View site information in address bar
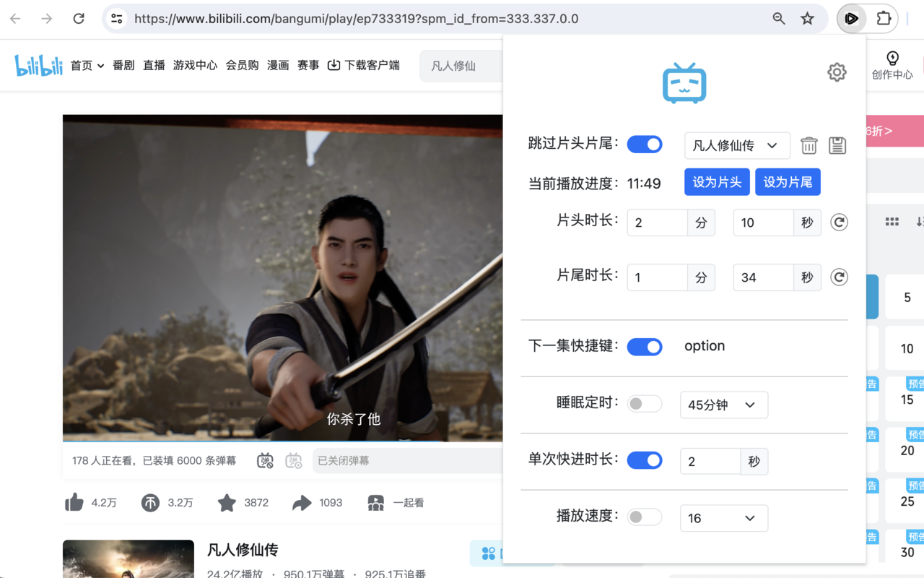This screenshot has height=578, width=924. coord(117,19)
